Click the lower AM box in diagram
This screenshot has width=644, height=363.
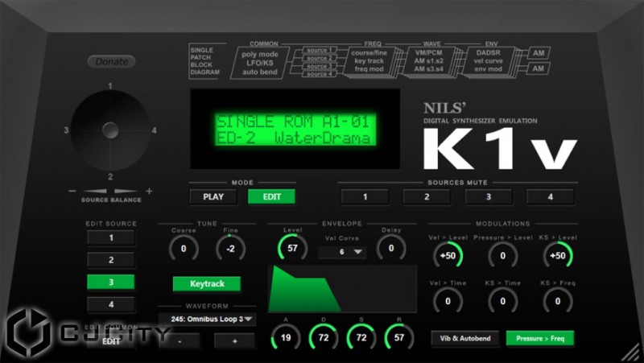pyautogui.click(x=539, y=68)
